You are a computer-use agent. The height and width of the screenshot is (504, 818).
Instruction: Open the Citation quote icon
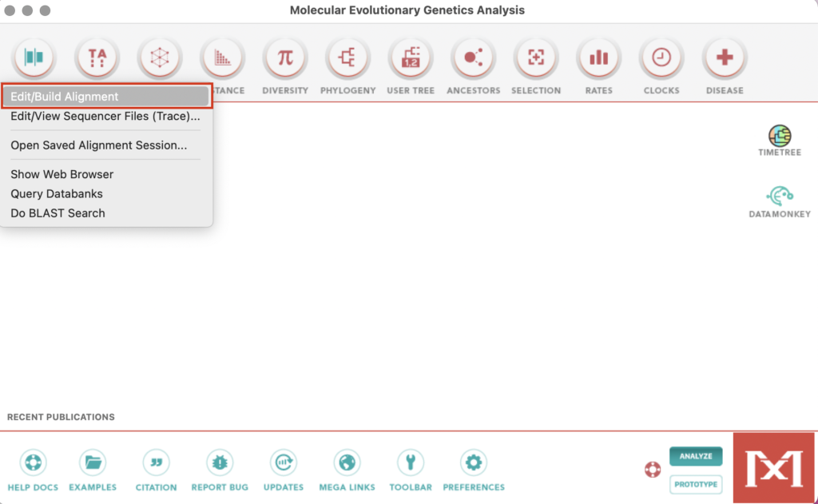coord(156,462)
